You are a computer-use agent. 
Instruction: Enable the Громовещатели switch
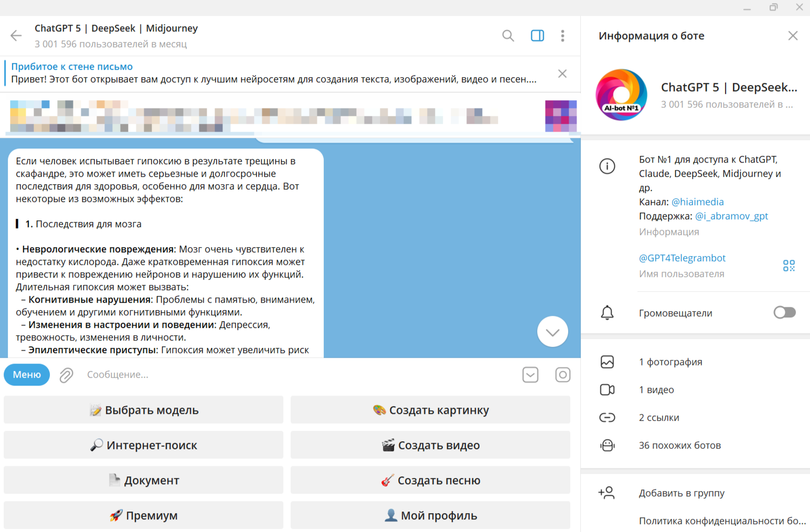(x=784, y=312)
